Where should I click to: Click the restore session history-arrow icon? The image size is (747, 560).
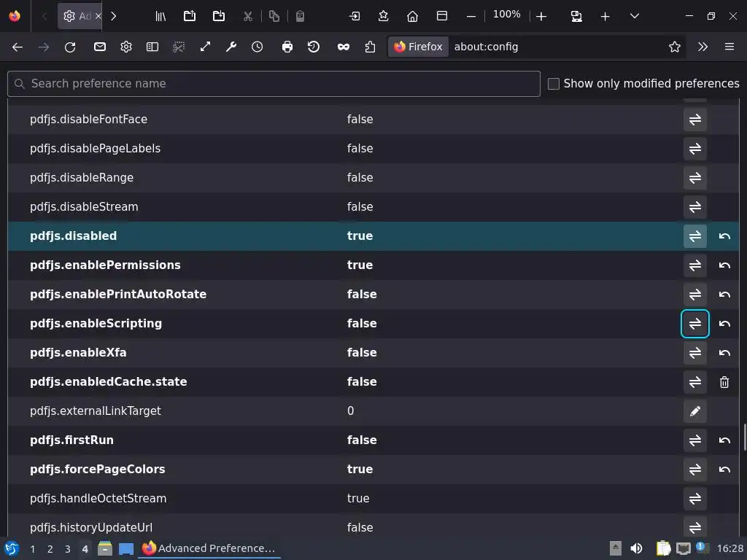(314, 47)
